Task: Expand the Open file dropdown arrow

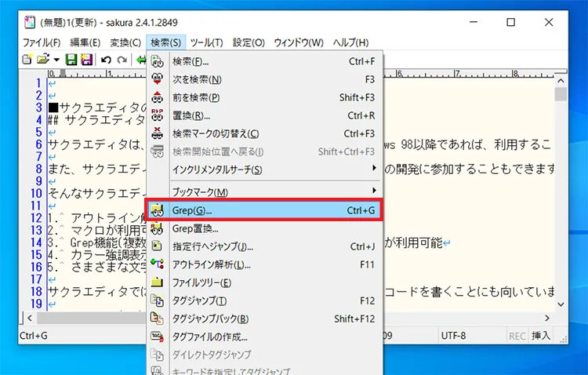Action: 56,60
